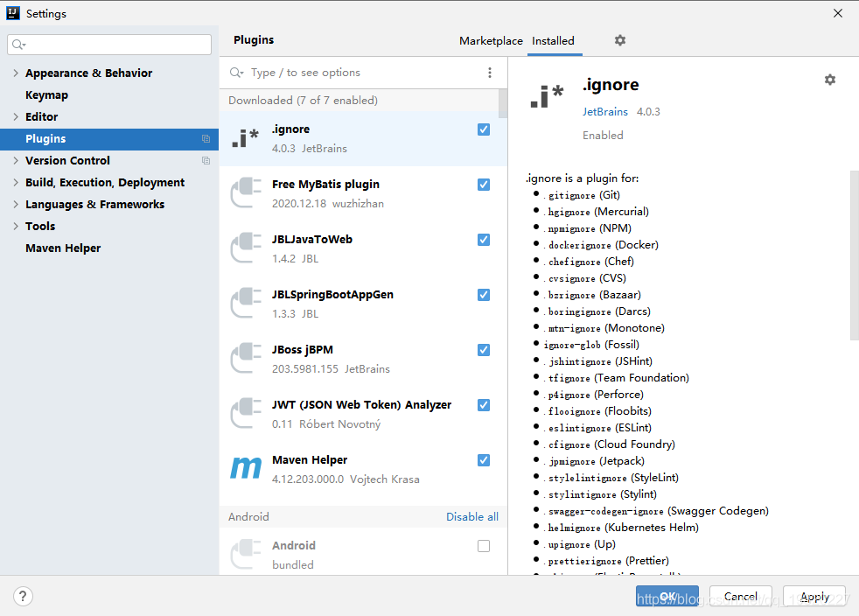Select the Free MyBatis plugin row title
The height and width of the screenshot is (616, 859).
tap(325, 184)
